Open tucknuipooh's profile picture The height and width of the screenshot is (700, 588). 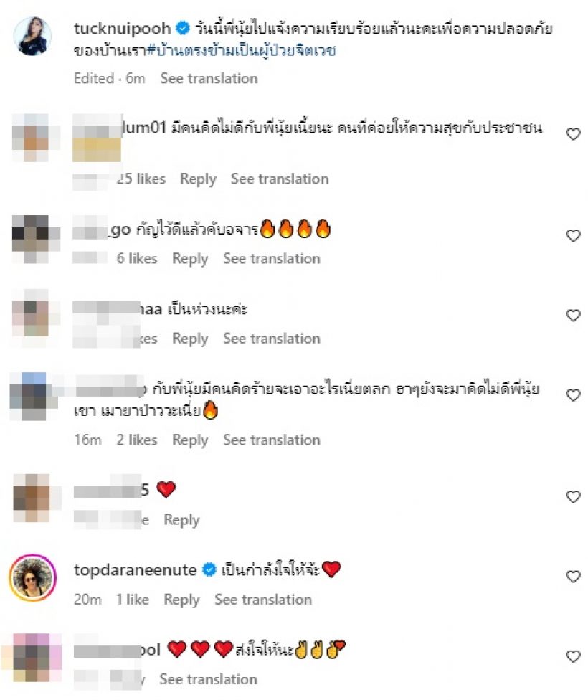click(32, 36)
